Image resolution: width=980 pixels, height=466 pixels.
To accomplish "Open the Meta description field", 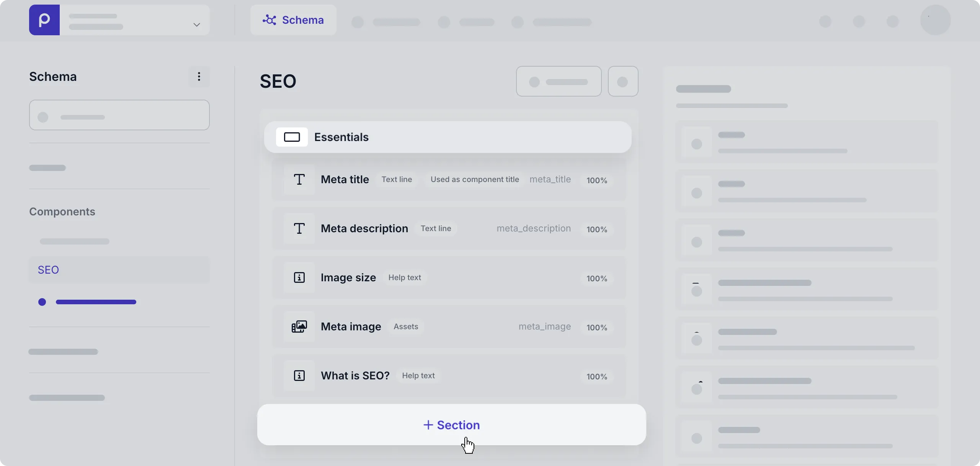I will coord(449,228).
